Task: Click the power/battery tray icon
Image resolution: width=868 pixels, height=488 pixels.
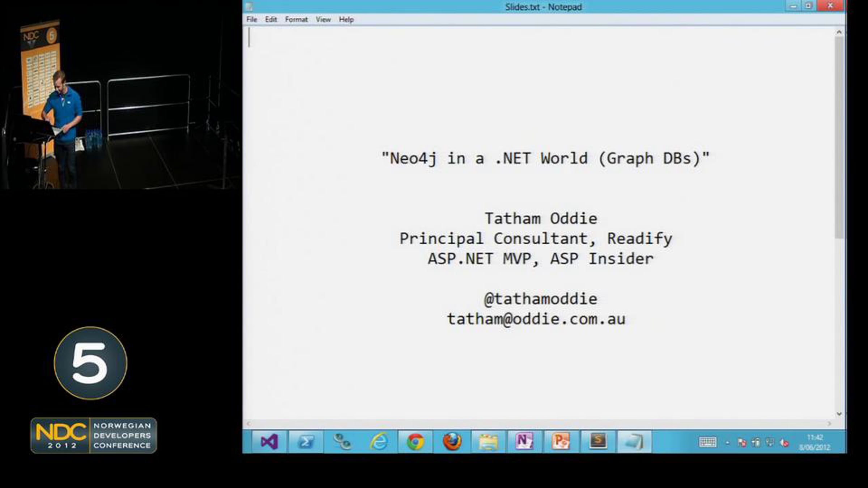Action: point(756,442)
